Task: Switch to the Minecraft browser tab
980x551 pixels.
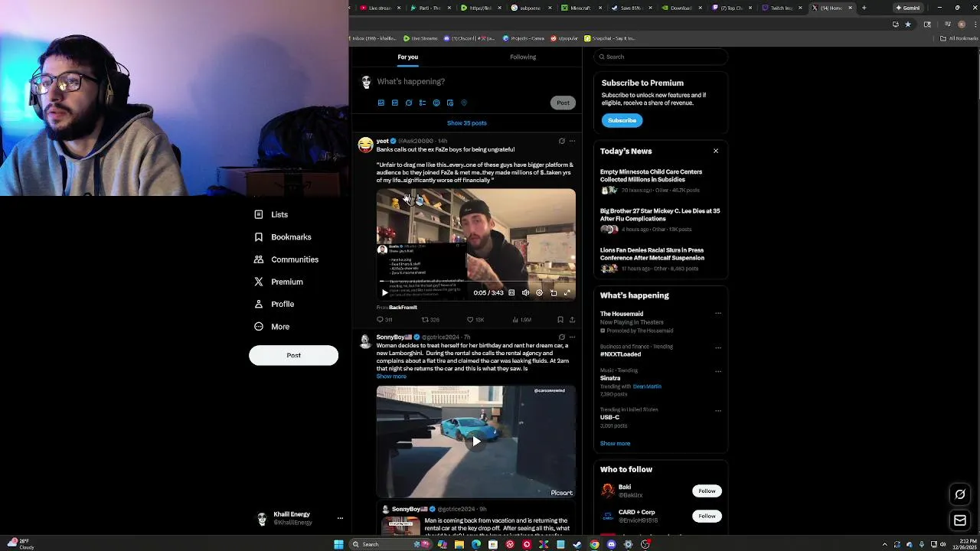Action: point(577,8)
